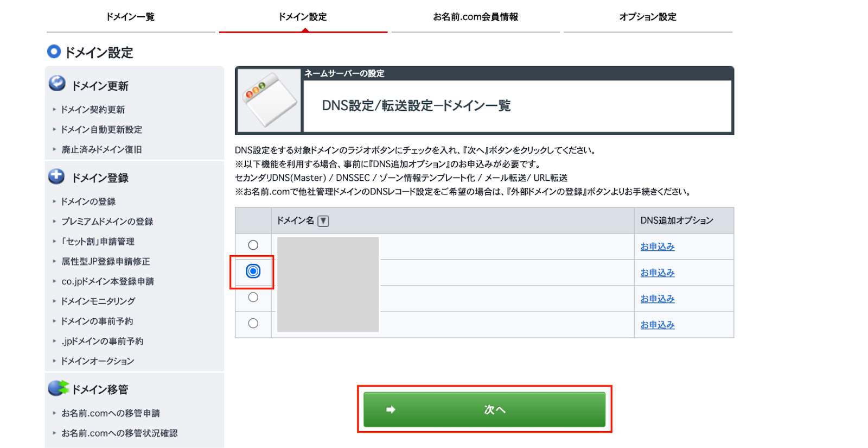The width and height of the screenshot is (868, 448).
Task: Click お申込み link in the second row
Action: [658, 273]
